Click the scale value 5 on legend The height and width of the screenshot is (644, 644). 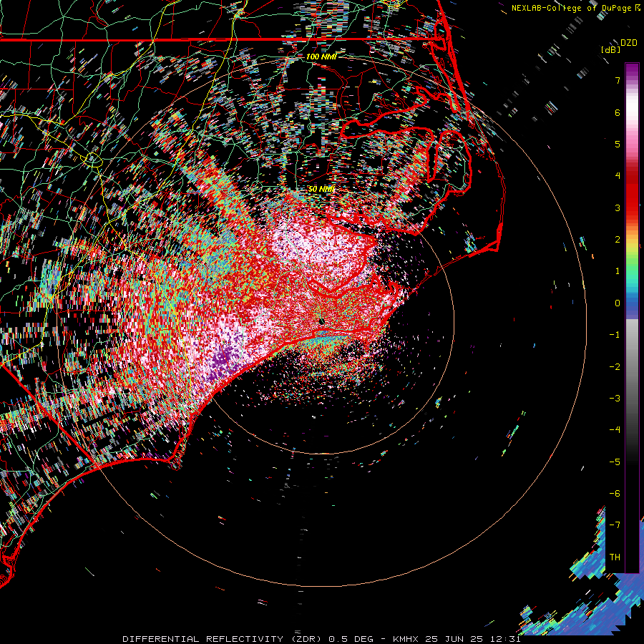(x=618, y=144)
